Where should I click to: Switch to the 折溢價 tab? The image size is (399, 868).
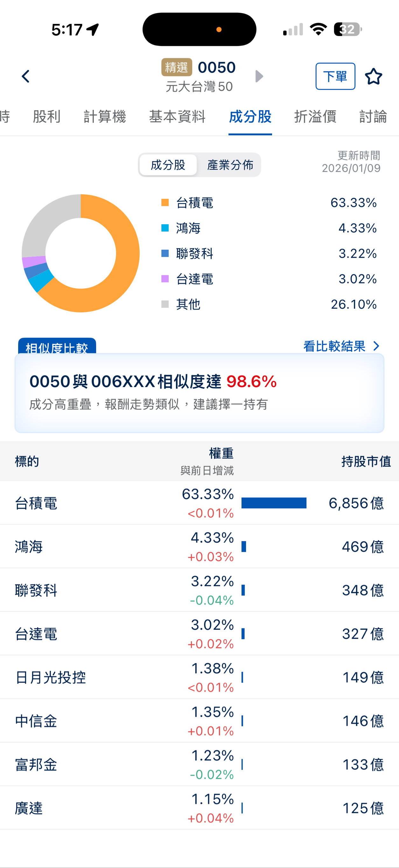point(315,117)
